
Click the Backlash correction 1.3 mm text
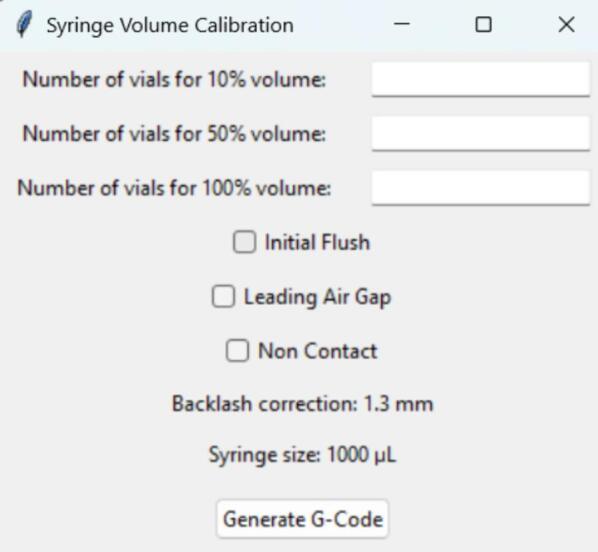pyautogui.click(x=302, y=404)
